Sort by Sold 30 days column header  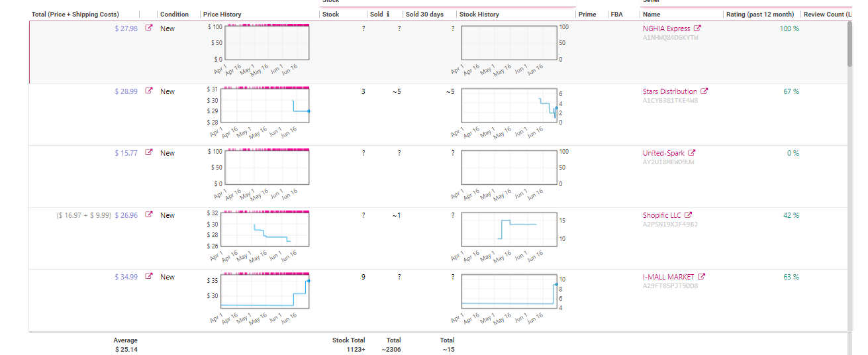[x=424, y=14]
